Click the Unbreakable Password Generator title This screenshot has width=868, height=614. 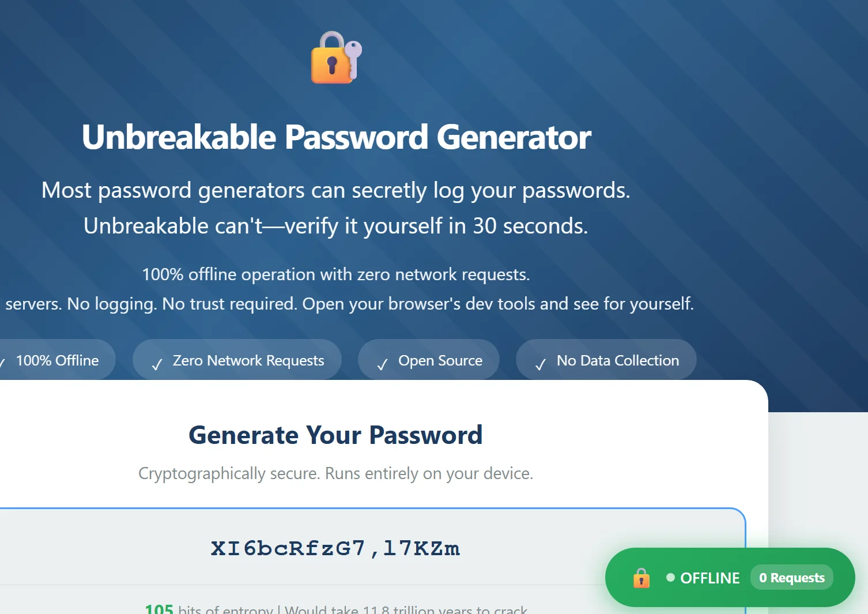coord(336,137)
